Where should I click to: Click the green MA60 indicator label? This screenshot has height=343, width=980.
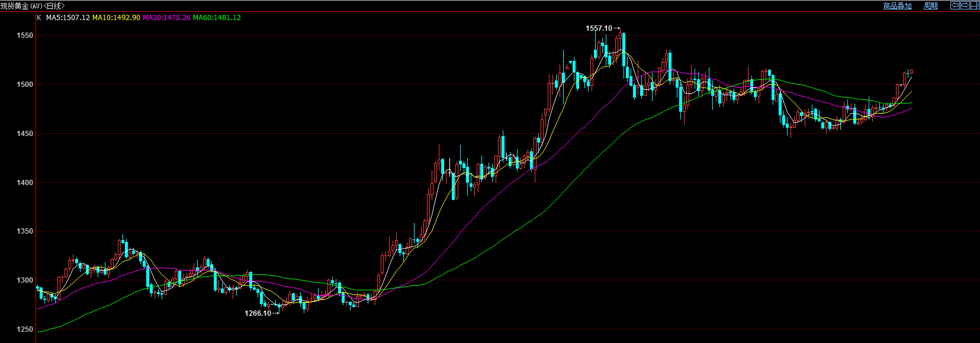pos(217,18)
